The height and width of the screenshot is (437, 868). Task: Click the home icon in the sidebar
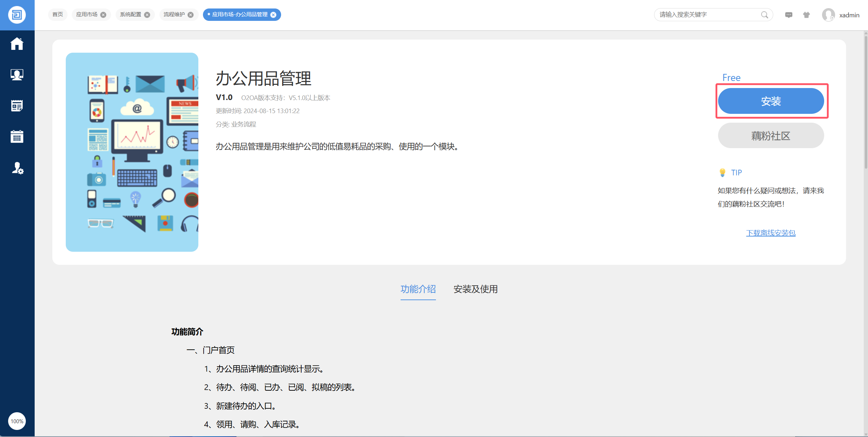(17, 44)
